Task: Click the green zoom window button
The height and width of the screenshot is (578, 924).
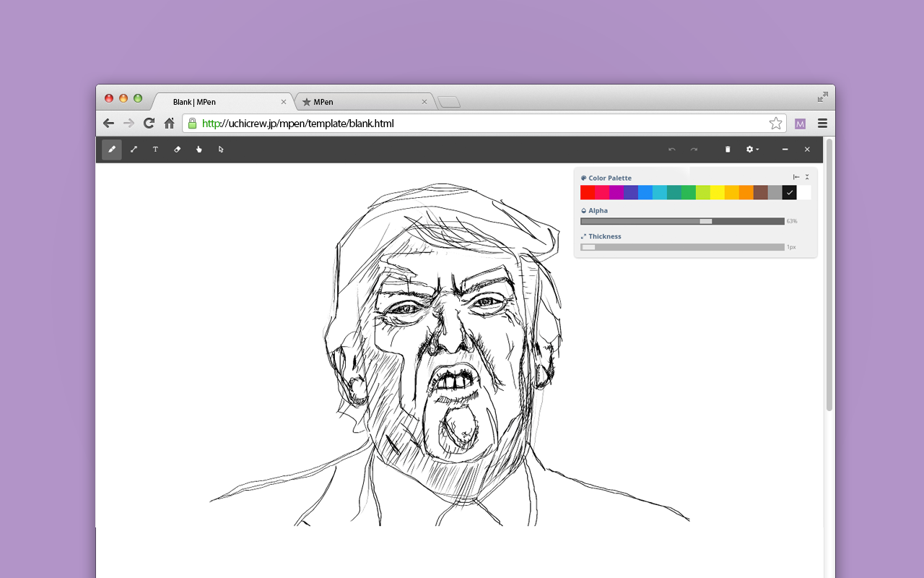Action: (138, 98)
